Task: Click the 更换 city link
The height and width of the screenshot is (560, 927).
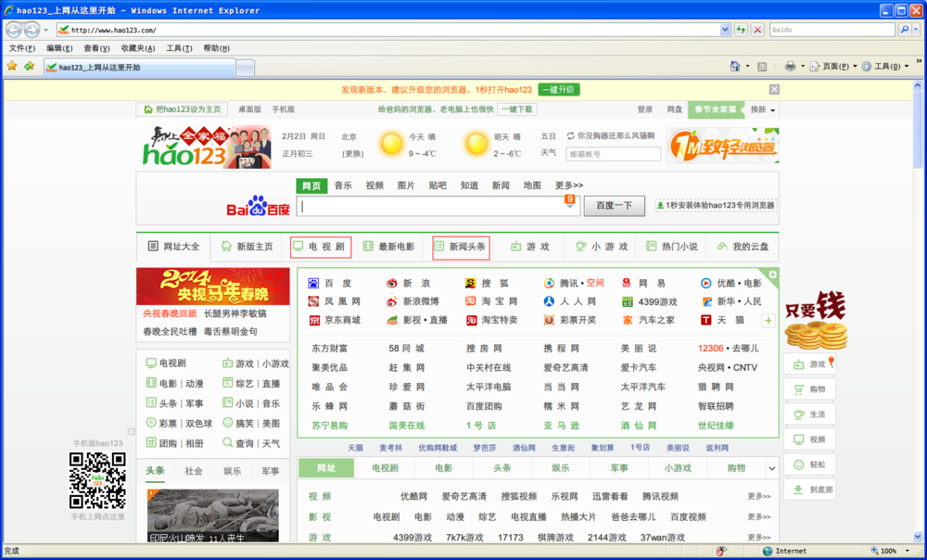Action: point(353,154)
